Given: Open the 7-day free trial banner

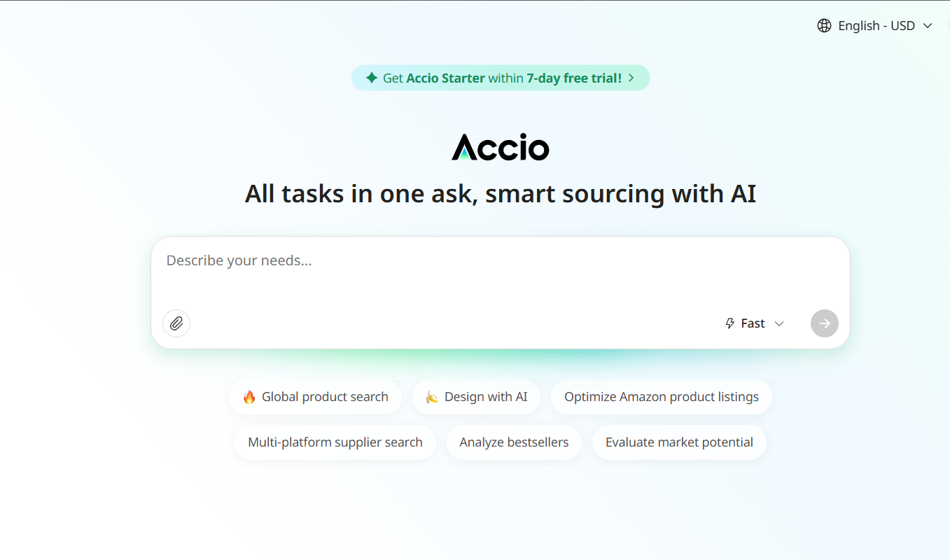Looking at the screenshot, I should click(500, 78).
